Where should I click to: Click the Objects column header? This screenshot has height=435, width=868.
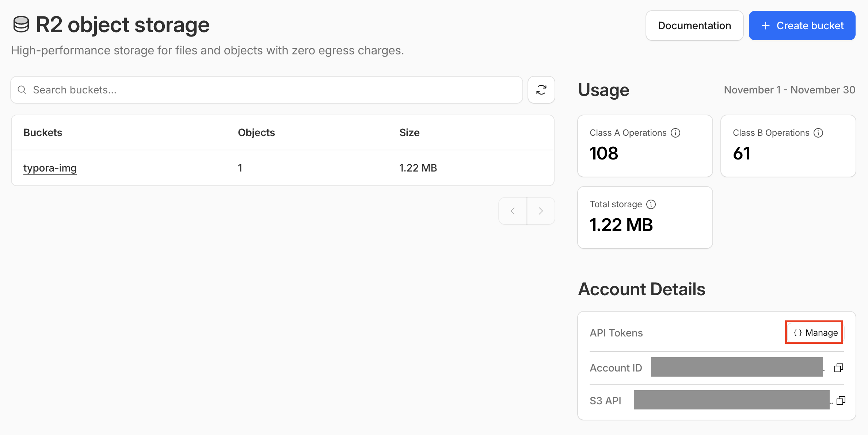click(x=256, y=132)
